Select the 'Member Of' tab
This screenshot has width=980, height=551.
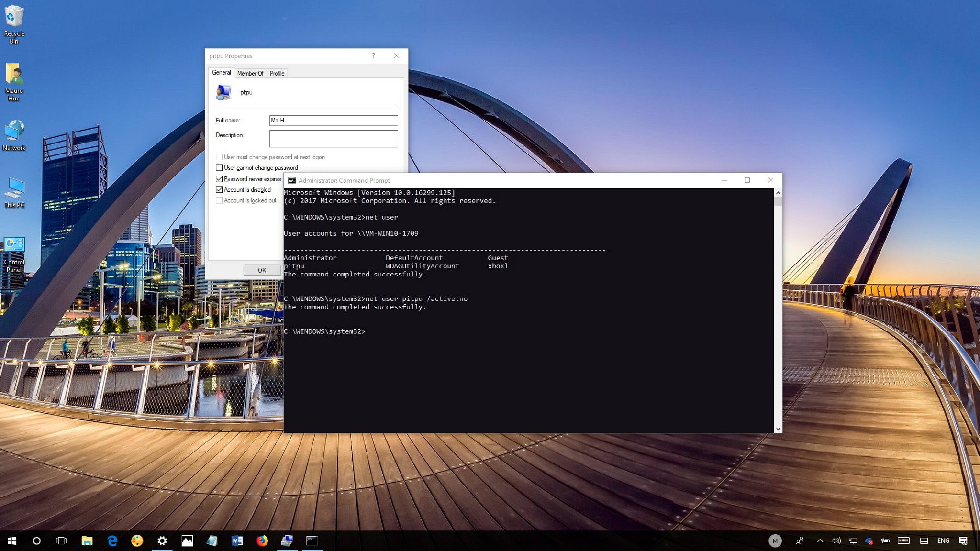(249, 73)
